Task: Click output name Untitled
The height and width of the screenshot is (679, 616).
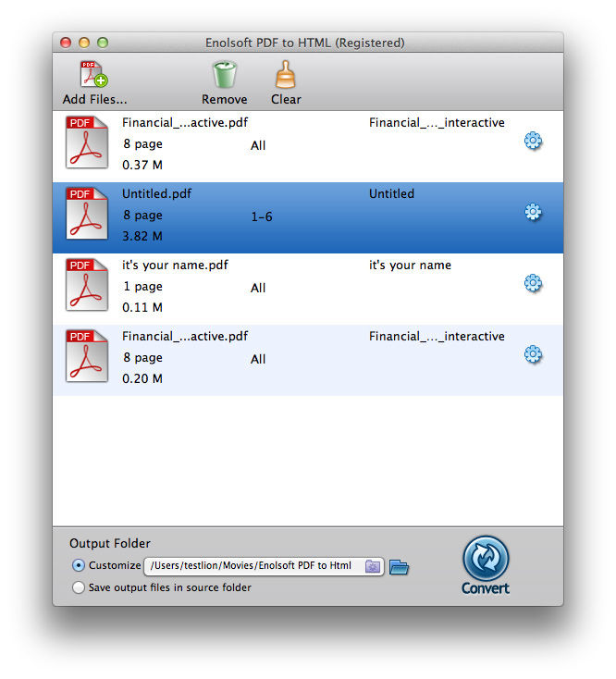Action: click(391, 193)
